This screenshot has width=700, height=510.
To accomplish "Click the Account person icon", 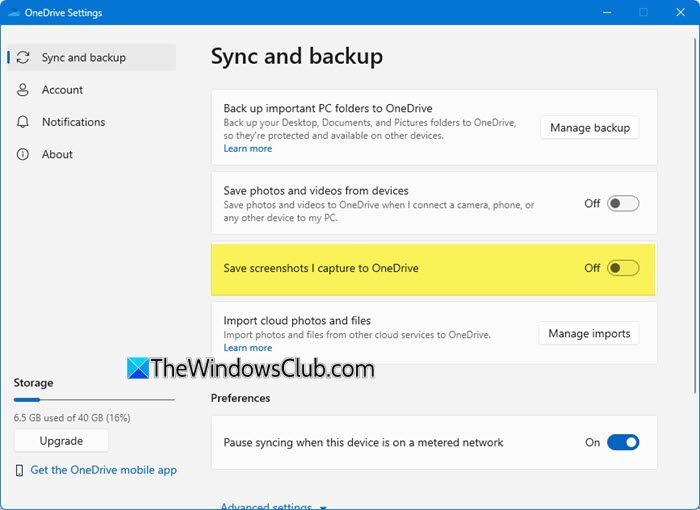I will click(23, 90).
